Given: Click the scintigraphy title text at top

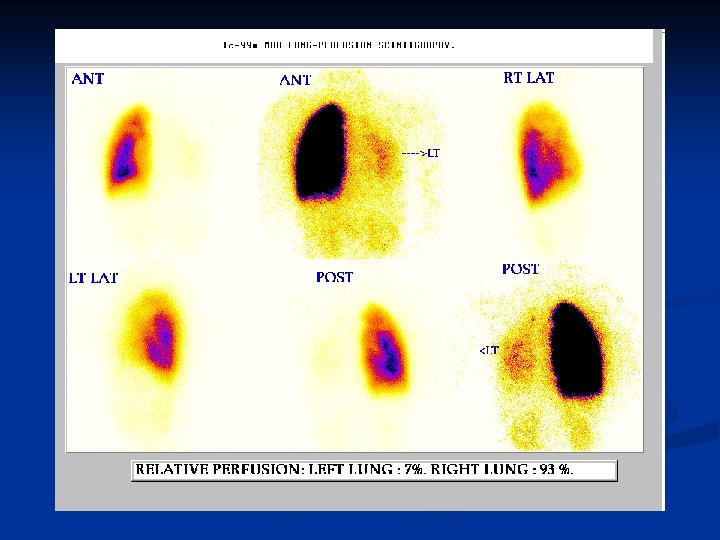Looking at the screenshot, I should [339, 45].
